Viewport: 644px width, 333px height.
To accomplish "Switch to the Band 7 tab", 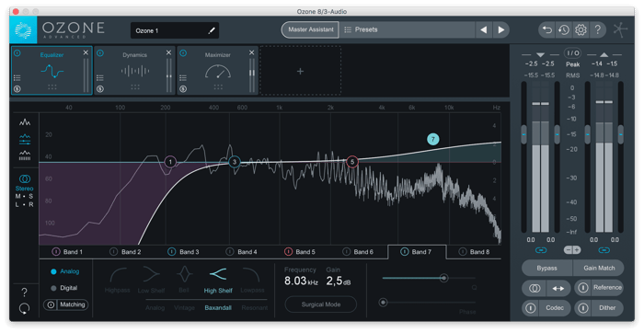I will (417, 252).
